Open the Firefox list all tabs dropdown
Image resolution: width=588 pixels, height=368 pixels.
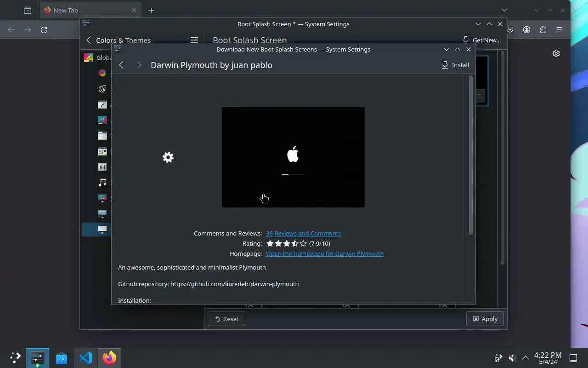click(504, 10)
